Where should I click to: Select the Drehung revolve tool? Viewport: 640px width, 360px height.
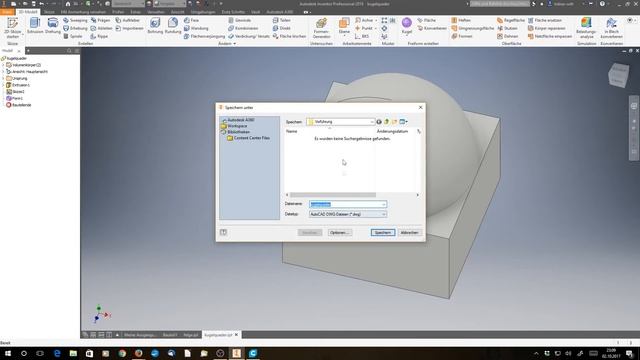coord(53,26)
